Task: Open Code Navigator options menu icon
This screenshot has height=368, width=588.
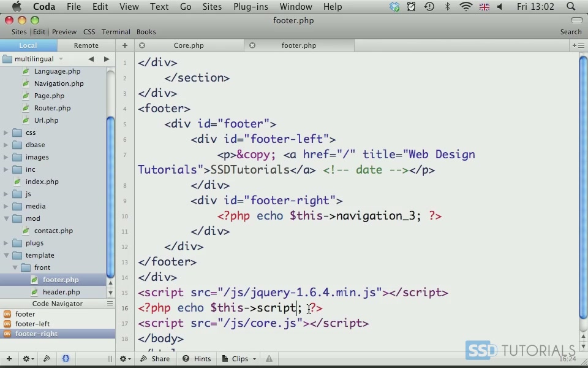Action: 110,304
